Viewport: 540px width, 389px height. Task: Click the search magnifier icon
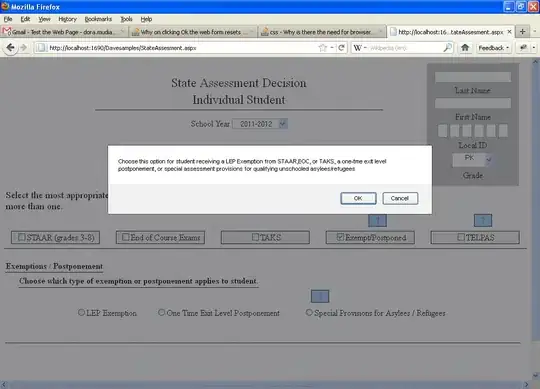pos(447,48)
